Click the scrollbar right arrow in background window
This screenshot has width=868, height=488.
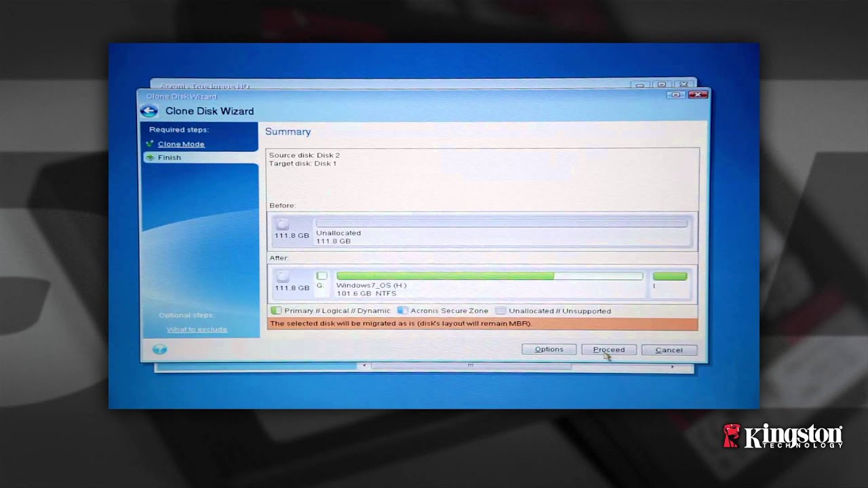pos(672,366)
